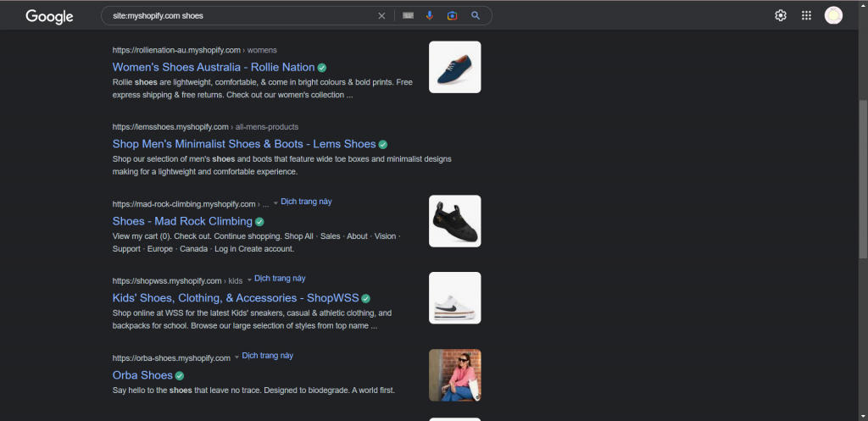Click the Mad Rock snippet 'View my cart (0)'
Viewport: 868px width, 421px height.
(x=256, y=242)
